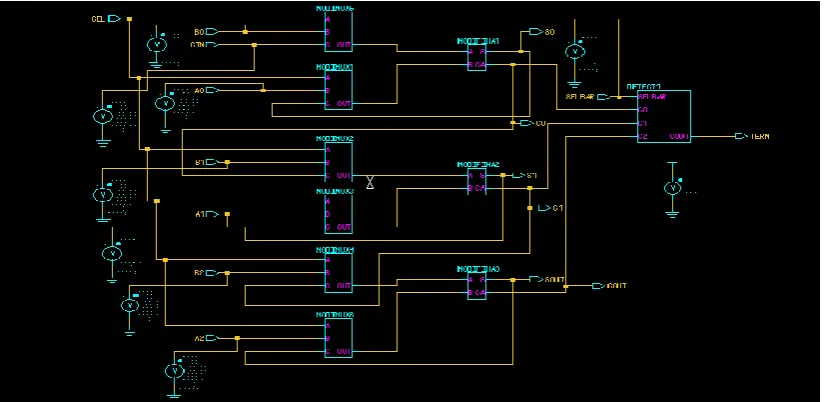Screen dimensions: 825x402
Task: Select the S0 output pin symbol
Action: 536,32
